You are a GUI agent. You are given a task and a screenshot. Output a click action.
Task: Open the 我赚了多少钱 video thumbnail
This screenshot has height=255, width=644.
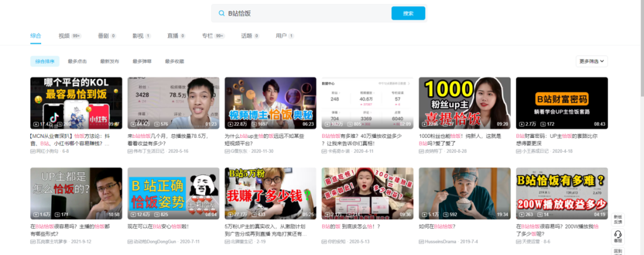click(x=270, y=193)
